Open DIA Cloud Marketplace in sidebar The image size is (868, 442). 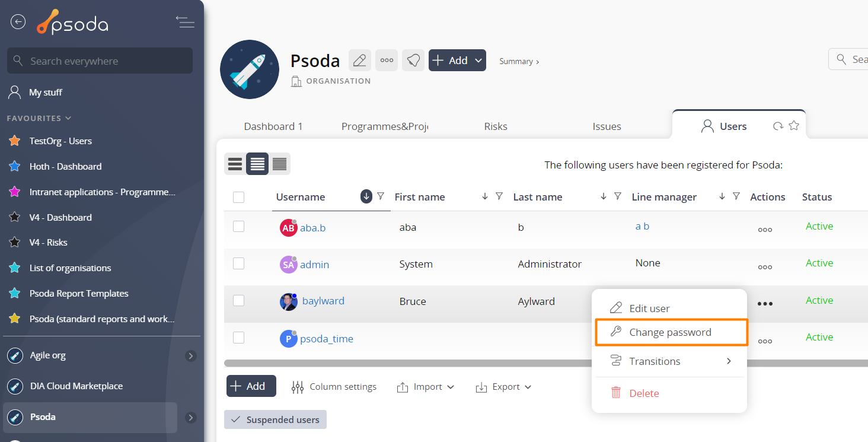[x=76, y=386]
